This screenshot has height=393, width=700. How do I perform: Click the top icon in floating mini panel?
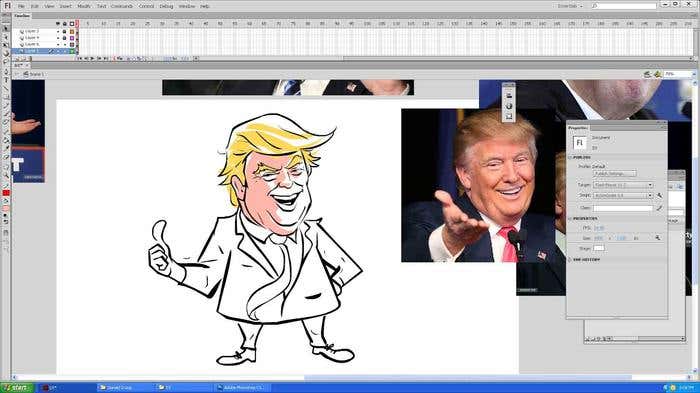click(x=508, y=96)
